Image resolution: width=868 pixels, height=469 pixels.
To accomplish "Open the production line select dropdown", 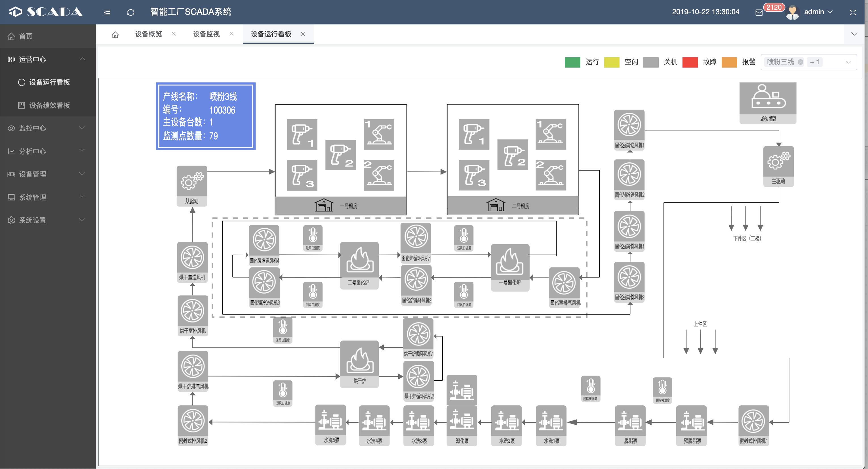I will point(848,62).
